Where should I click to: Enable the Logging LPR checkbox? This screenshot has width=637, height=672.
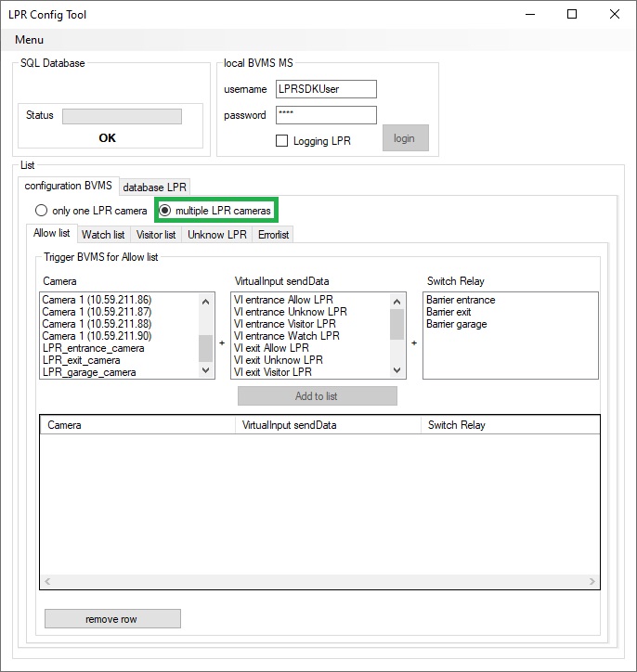click(282, 141)
